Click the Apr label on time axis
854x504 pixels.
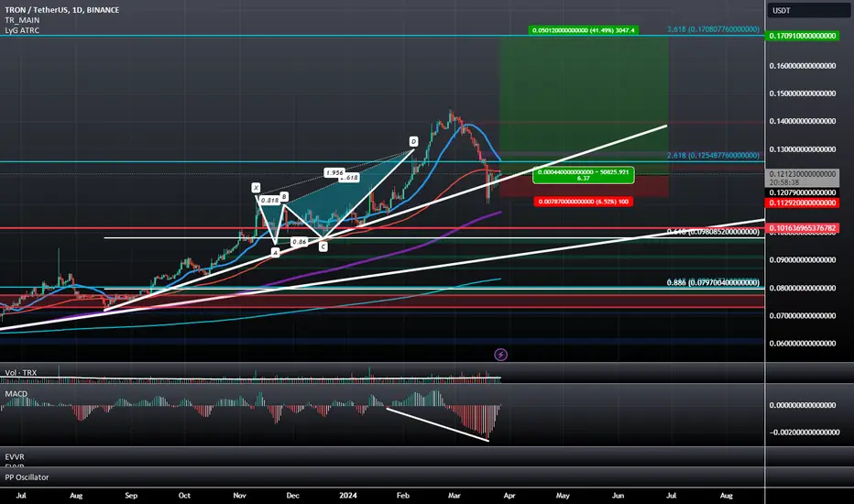tap(509, 495)
